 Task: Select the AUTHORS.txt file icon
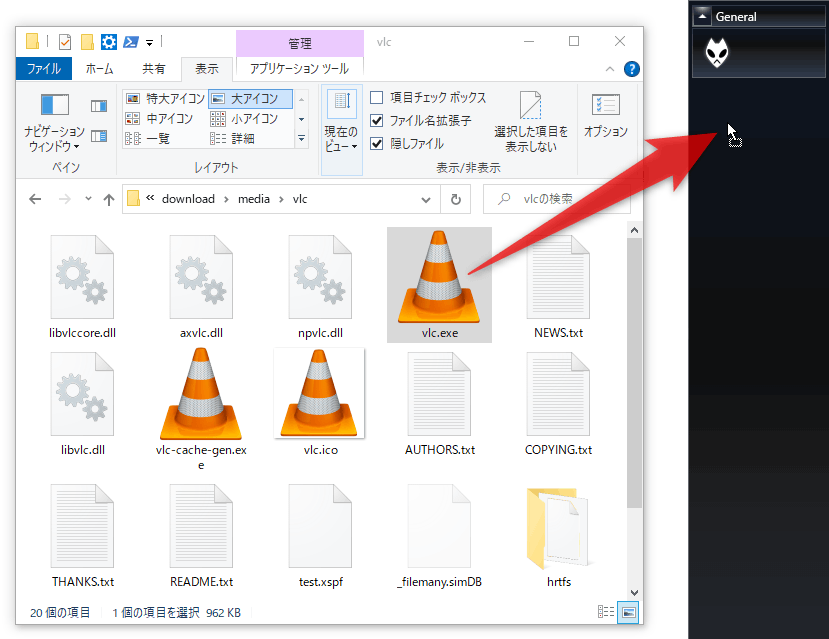pos(439,394)
